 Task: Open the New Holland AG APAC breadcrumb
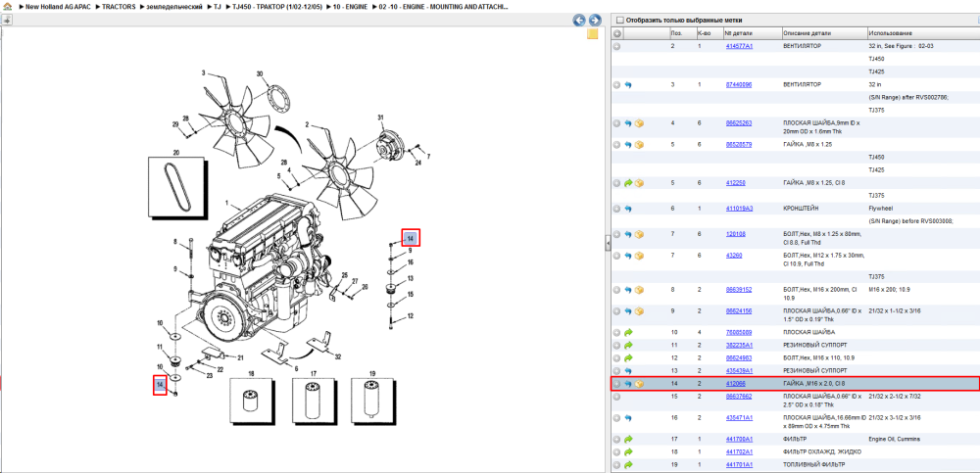click(58, 6)
